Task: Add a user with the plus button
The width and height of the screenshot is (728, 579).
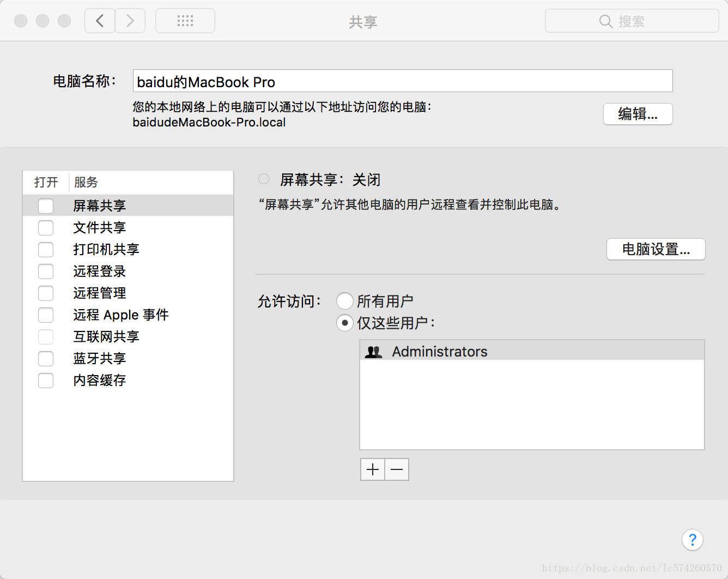Action: (x=373, y=469)
